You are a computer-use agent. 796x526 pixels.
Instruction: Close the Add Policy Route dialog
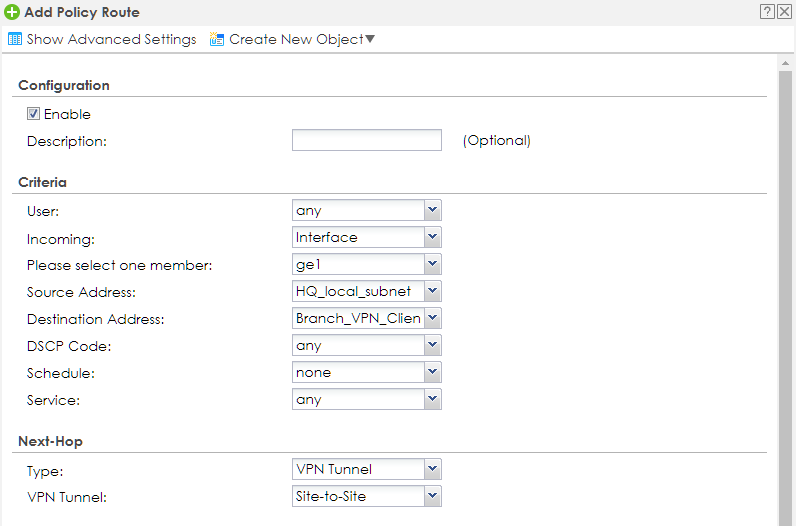[x=784, y=12]
